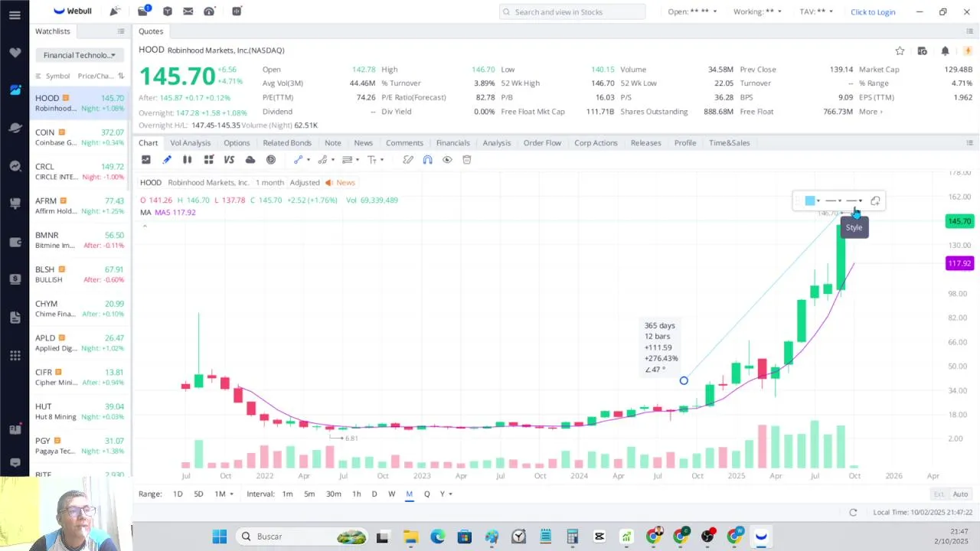The width and height of the screenshot is (980, 551).
Task: Click the two-bar indicator icon in chart toolbar
Action: 187,159
